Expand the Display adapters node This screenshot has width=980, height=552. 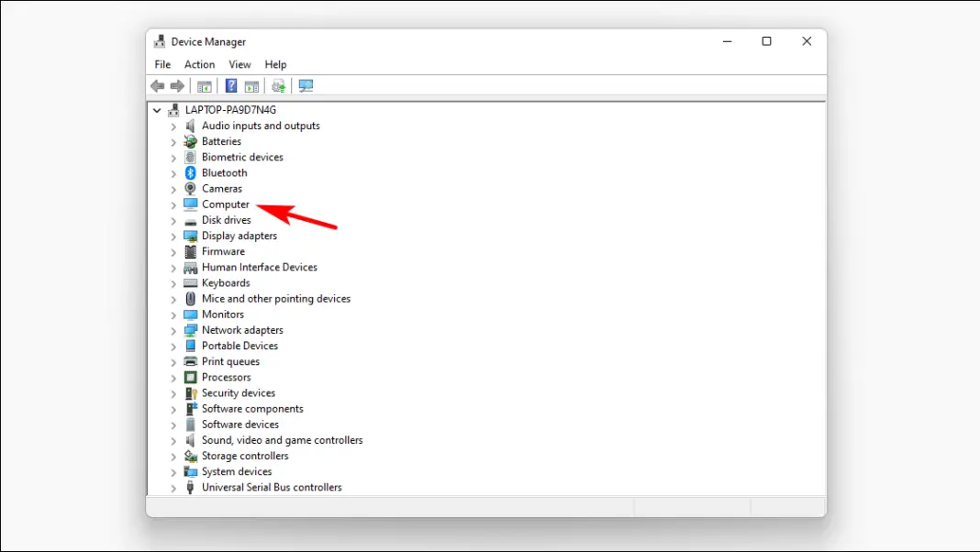point(174,236)
